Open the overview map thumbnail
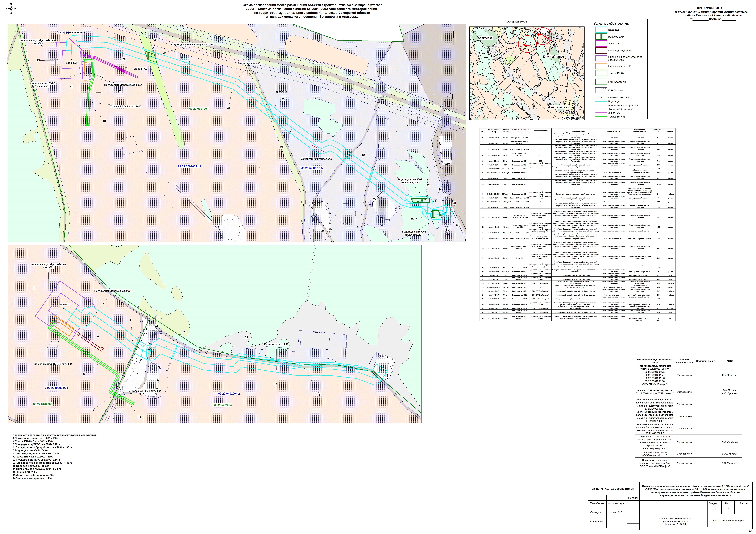 click(527, 73)
